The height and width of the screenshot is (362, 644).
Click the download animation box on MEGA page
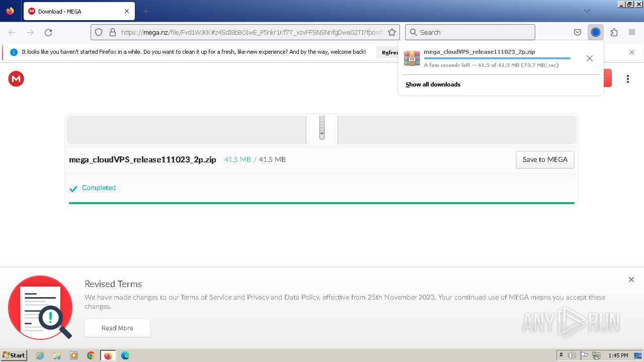point(322,130)
